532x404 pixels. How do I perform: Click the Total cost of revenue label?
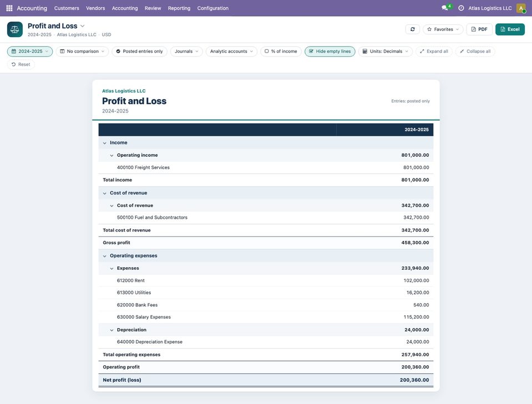click(x=126, y=230)
